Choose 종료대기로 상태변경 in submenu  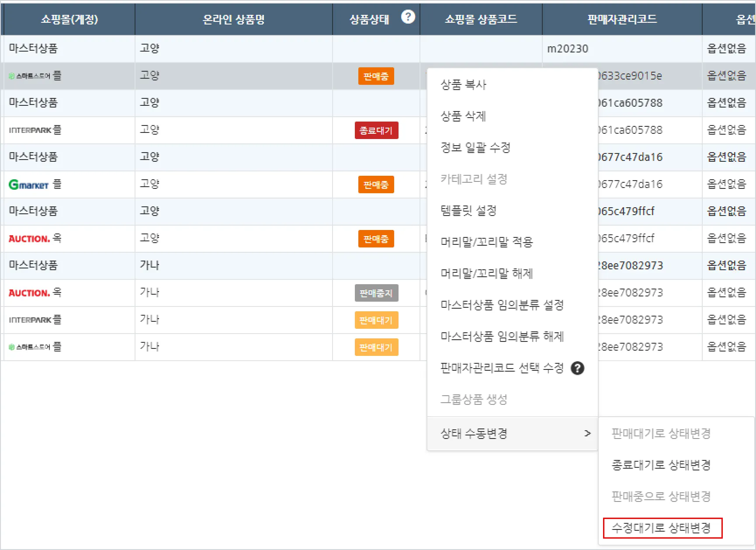click(662, 465)
